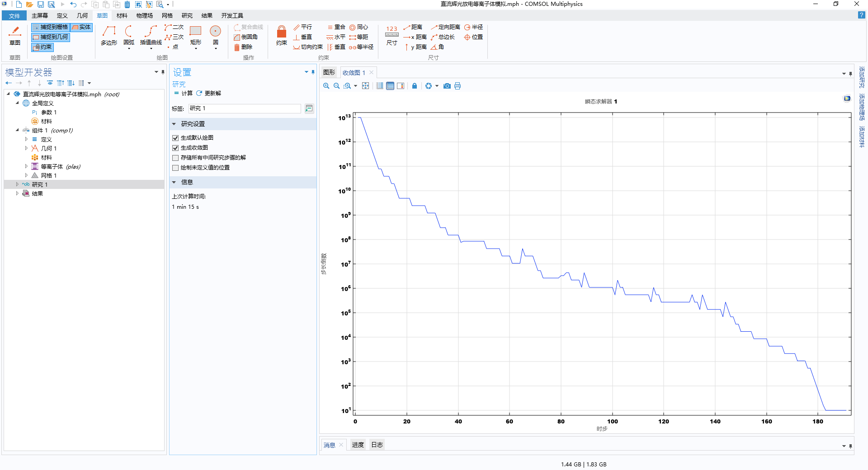
Task: Click the help question mark icon
Action: [861, 15]
